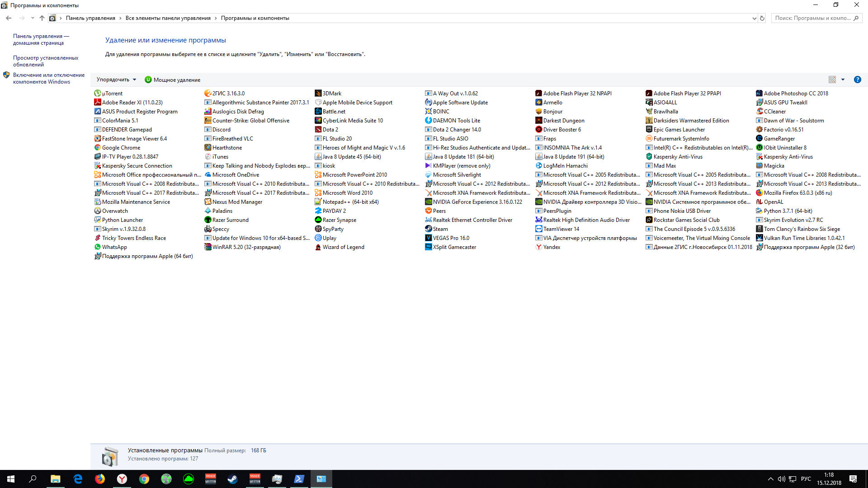The image size is (868, 488).
Task: Expand the address bar history dropdown
Action: pos(754,18)
